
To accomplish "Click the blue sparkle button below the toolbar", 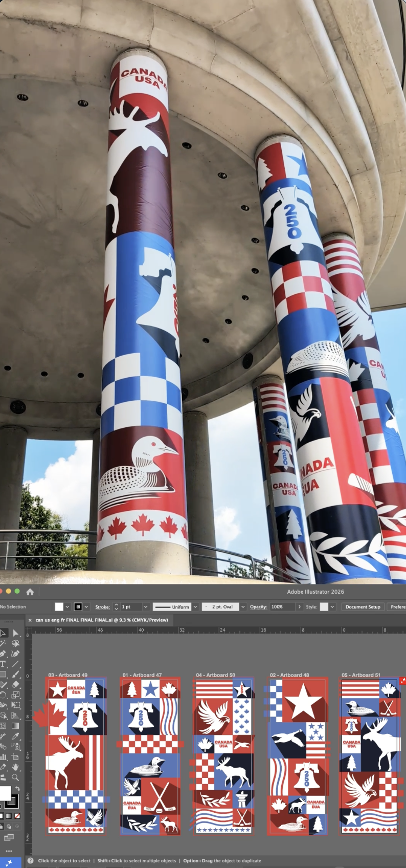I will click(x=9, y=862).
